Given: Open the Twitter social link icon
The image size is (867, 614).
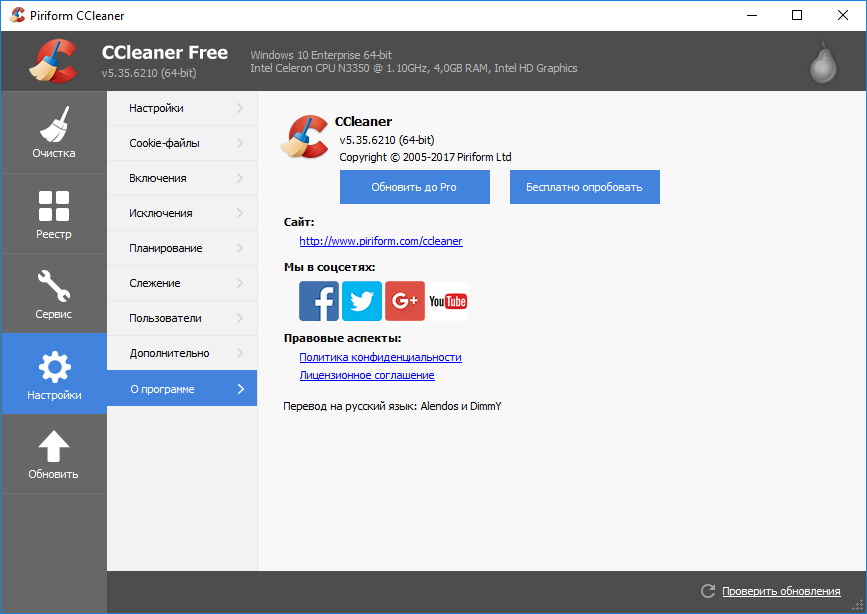Looking at the screenshot, I should [362, 301].
